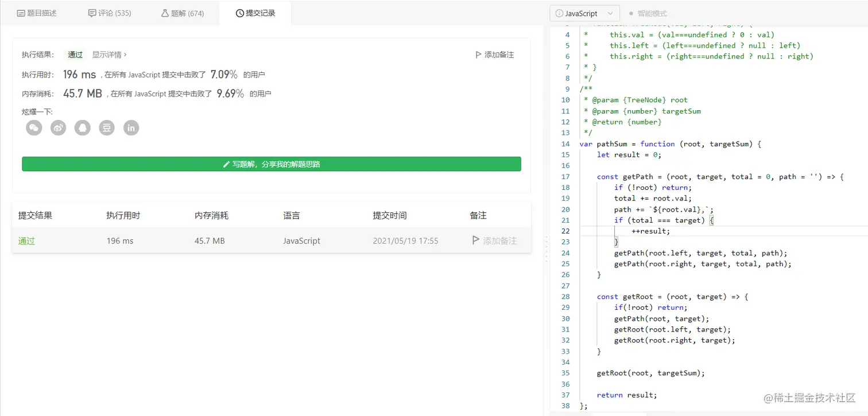Share result via the WeChat icon
868x416 pixels.
(x=34, y=128)
